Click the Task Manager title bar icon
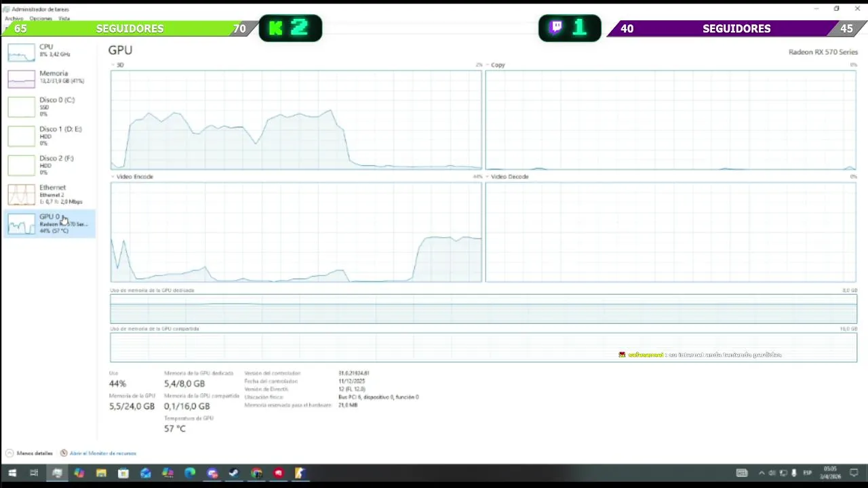This screenshot has width=868, height=488. (x=7, y=9)
